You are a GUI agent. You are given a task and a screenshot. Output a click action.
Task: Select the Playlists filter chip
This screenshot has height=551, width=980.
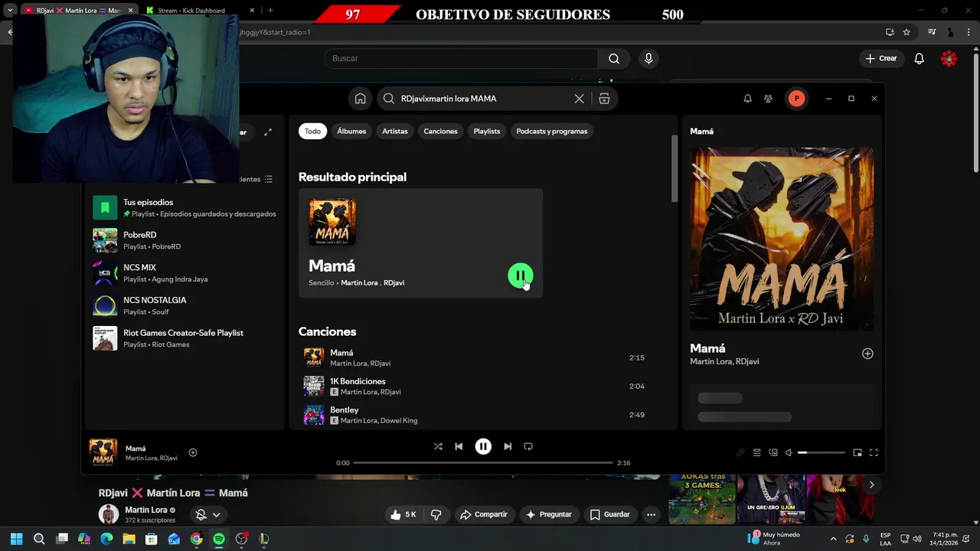click(x=487, y=131)
